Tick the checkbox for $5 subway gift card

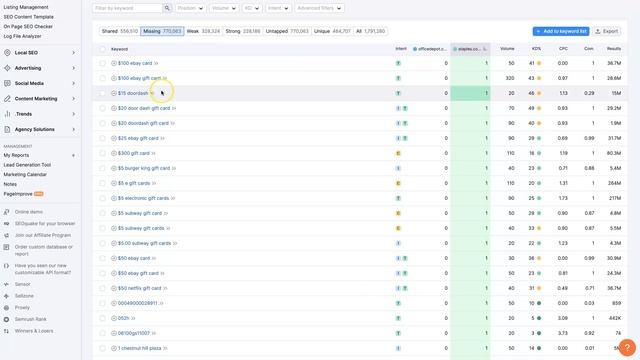point(102,213)
